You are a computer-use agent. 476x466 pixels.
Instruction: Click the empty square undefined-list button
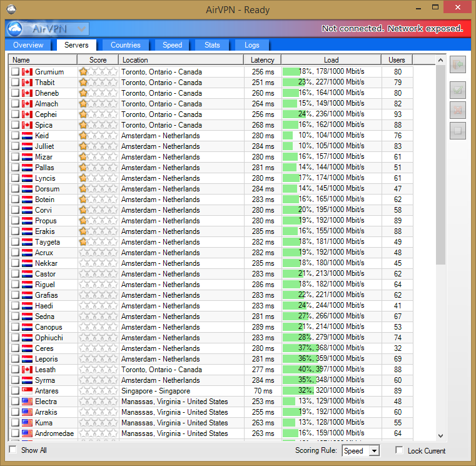click(457, 131)
